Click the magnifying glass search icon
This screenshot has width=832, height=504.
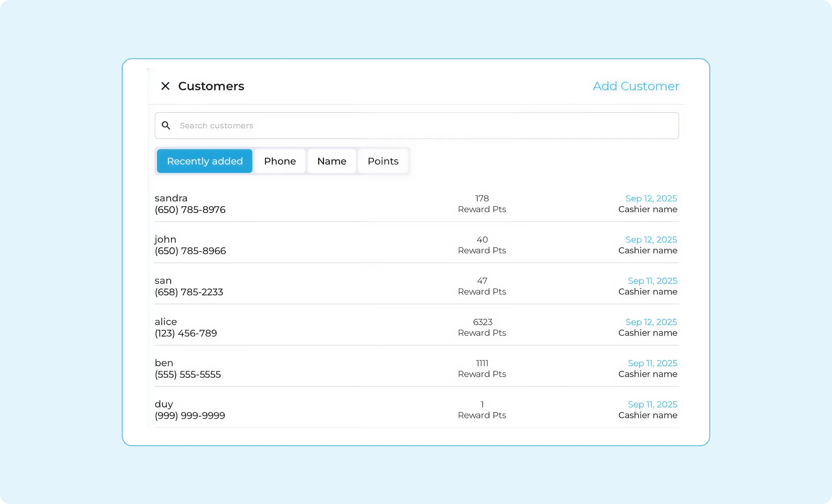[x=166, y=126]
